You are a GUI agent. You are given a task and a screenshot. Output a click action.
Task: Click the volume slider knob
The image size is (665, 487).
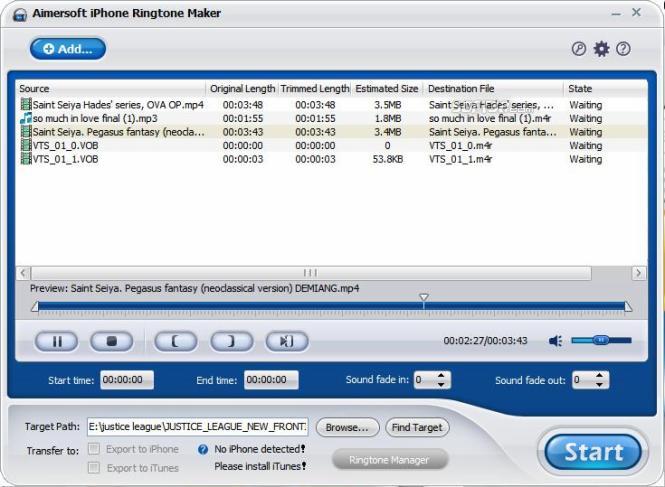[x=601, y=340]
